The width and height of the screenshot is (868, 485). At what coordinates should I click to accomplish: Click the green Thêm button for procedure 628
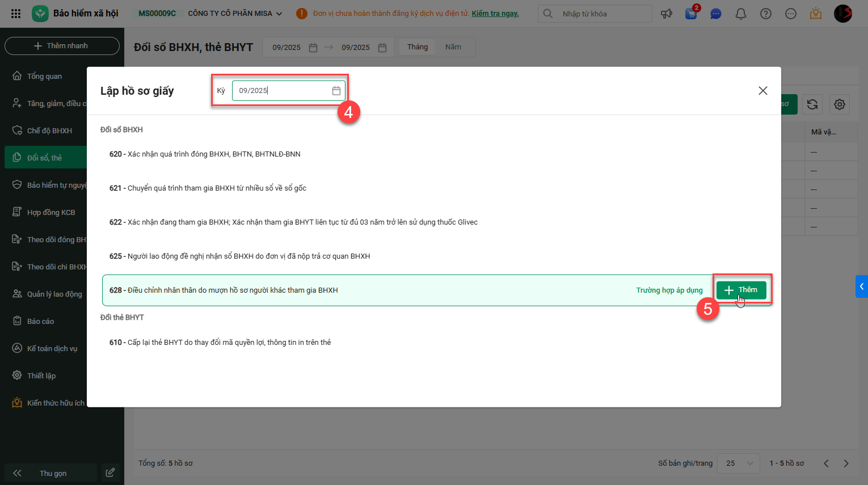[741, 290]
